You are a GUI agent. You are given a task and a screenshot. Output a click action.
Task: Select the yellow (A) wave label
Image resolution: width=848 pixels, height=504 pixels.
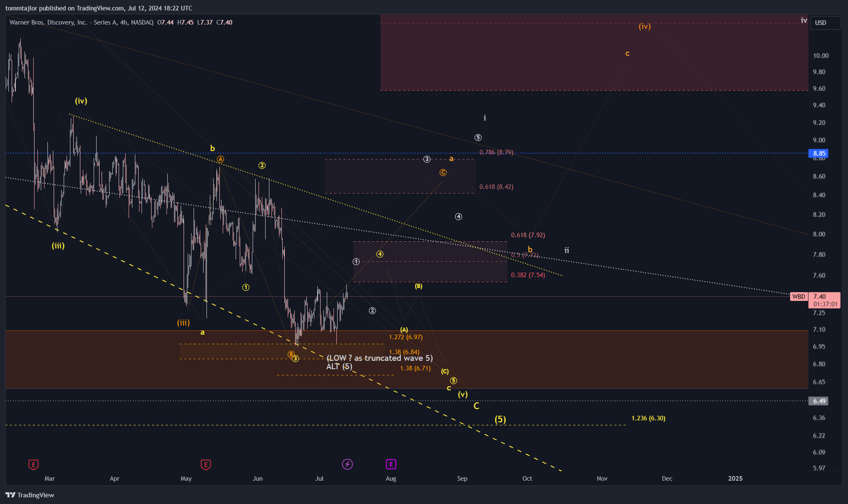[x=404, y=330]
